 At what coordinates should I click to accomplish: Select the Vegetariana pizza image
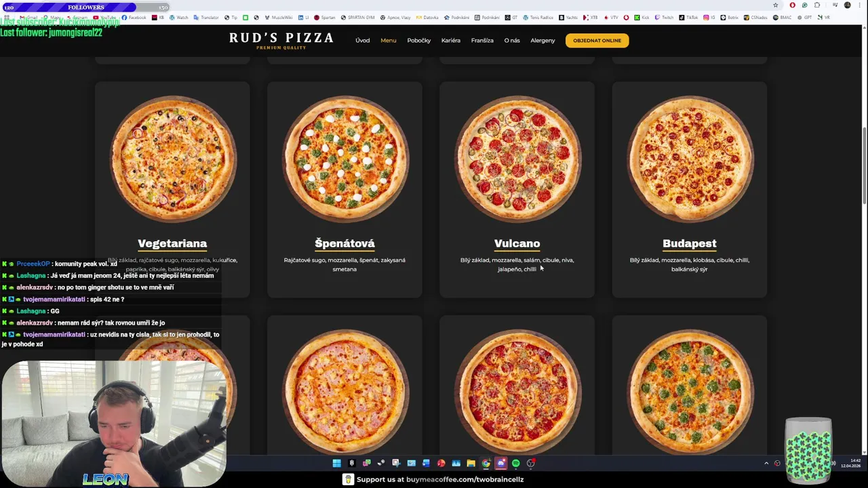click(x=173, y=159)
